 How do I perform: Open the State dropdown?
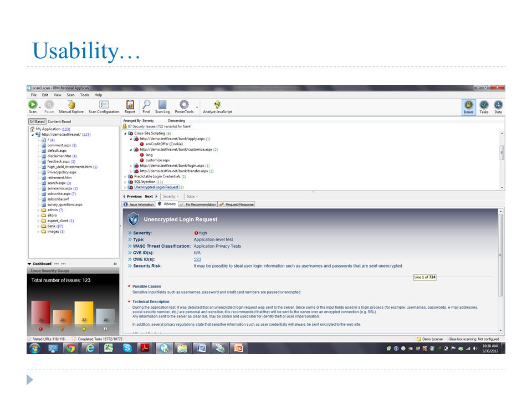point(192,196)
